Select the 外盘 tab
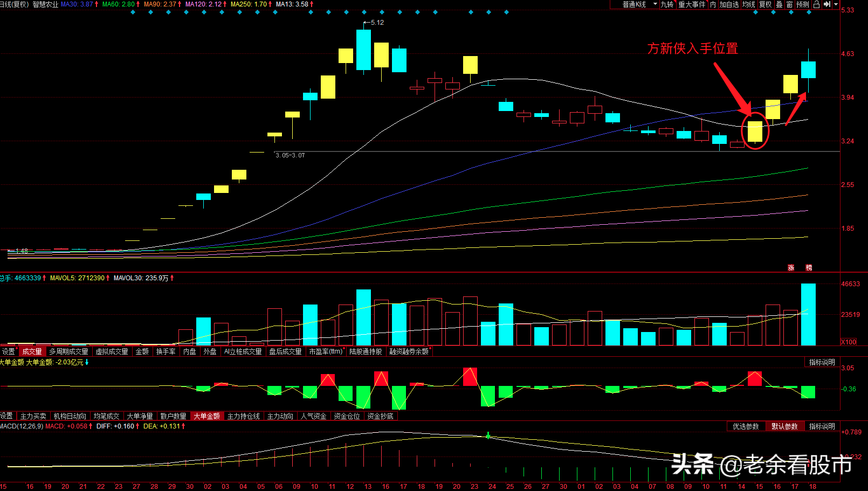The height and width of the screenshot is (491, 868). point(210,351)
